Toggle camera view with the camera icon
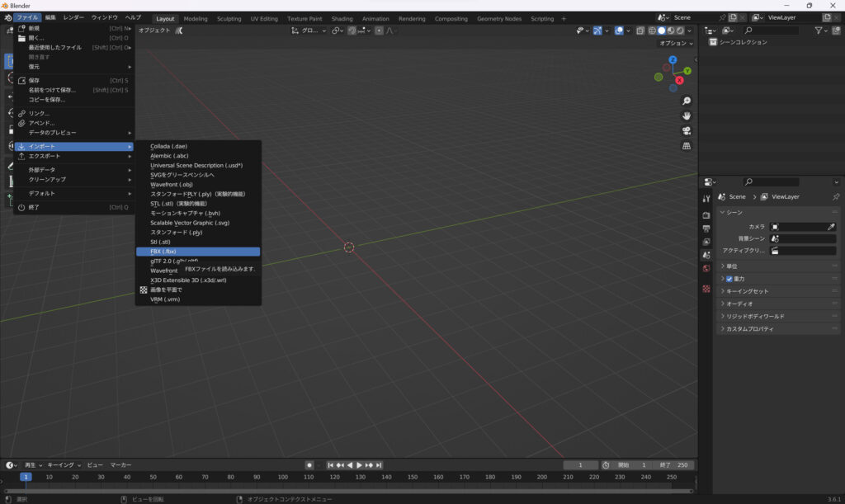 [x=686, y=131]
